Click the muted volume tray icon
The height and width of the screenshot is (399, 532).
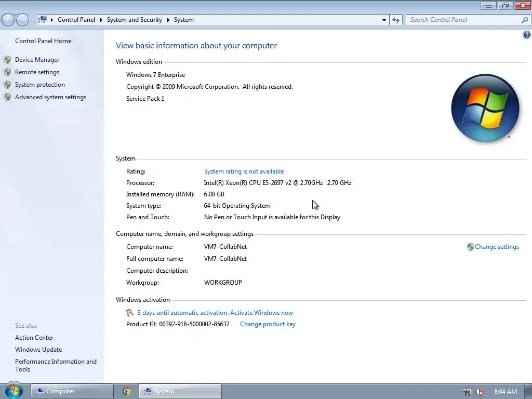point(480,392)
